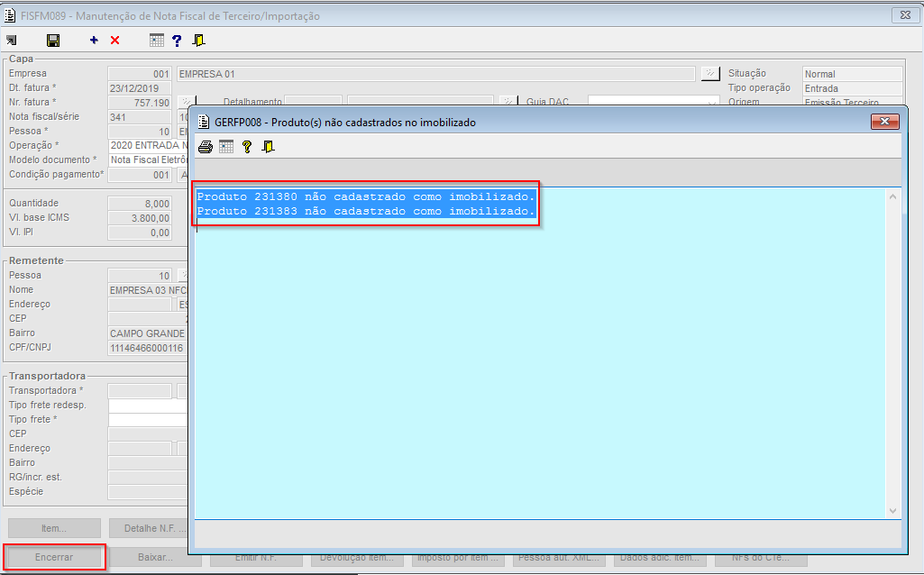This screenshot has height=575, width=924.
Task: Click the exit door icon in GERFP008 dialog
Action: 268,147
